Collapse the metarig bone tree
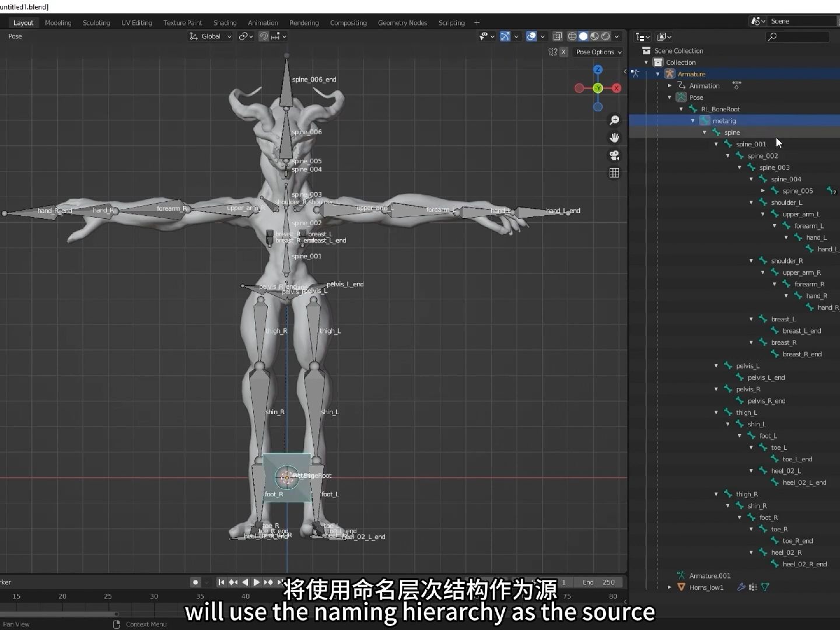Viewport: 840px width, 630px height. (693, 121)
